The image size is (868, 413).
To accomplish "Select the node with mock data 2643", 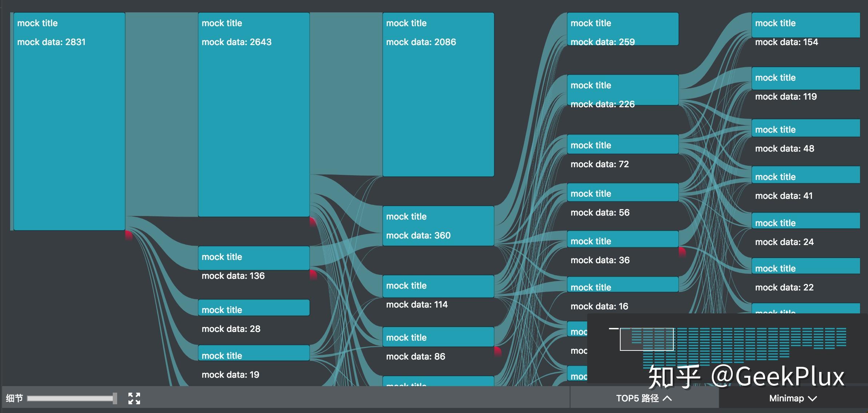I will click(x=254, y=115).
